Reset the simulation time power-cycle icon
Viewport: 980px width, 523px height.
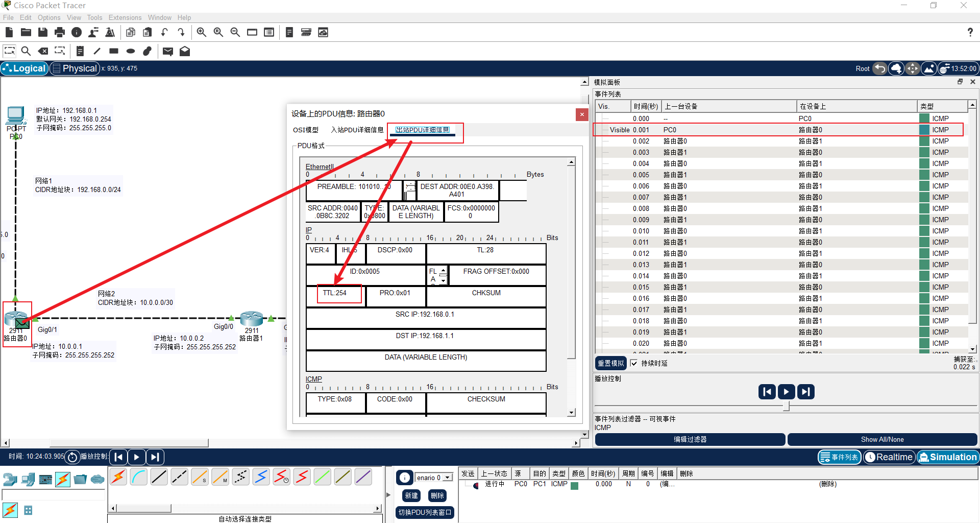coord(73,457)
